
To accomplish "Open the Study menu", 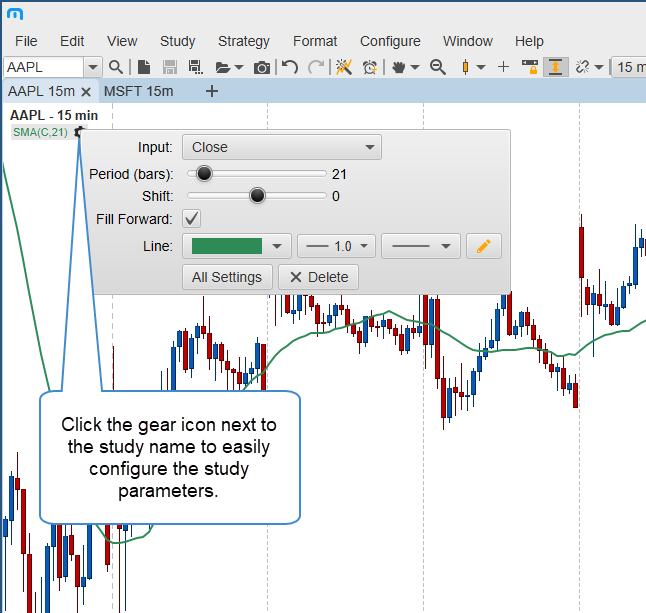I will 177,41.
